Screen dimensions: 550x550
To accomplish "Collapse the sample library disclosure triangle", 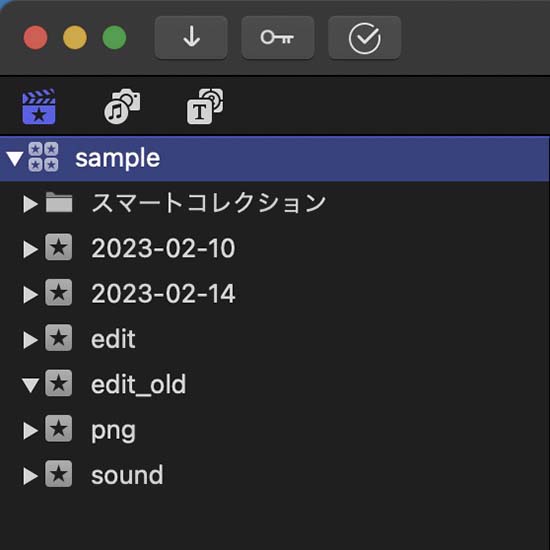I will pos(15,159).
